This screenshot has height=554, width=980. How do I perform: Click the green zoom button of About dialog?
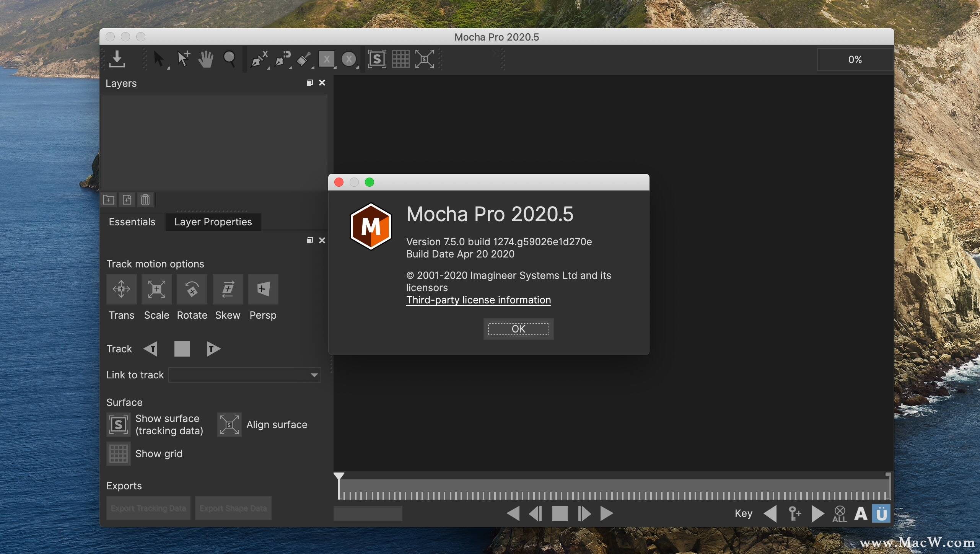coord(370,182)
